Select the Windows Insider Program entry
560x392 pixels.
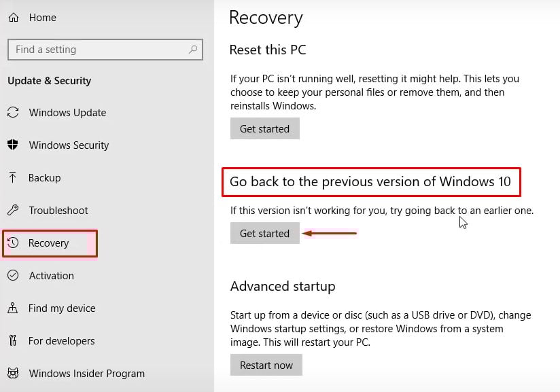(86, 374)
